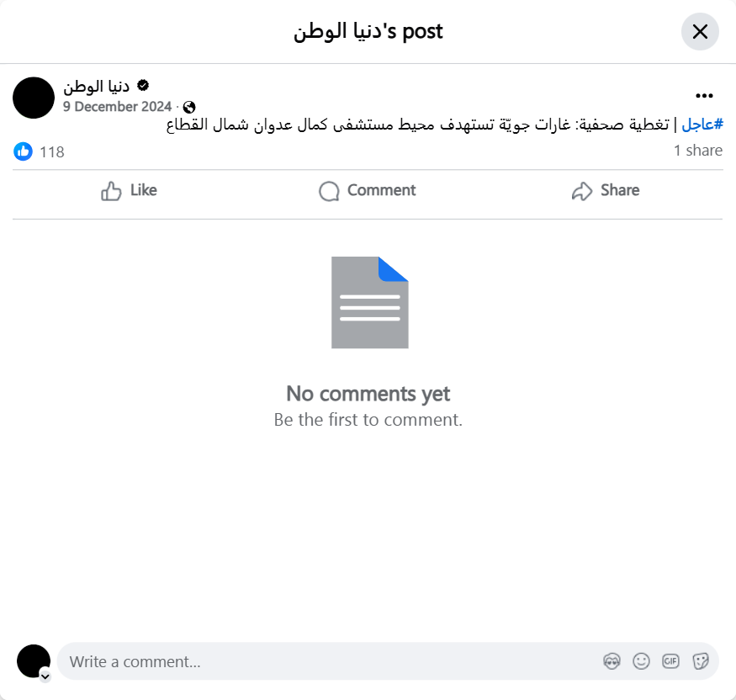Open the emoji picker in comment box

641,661
